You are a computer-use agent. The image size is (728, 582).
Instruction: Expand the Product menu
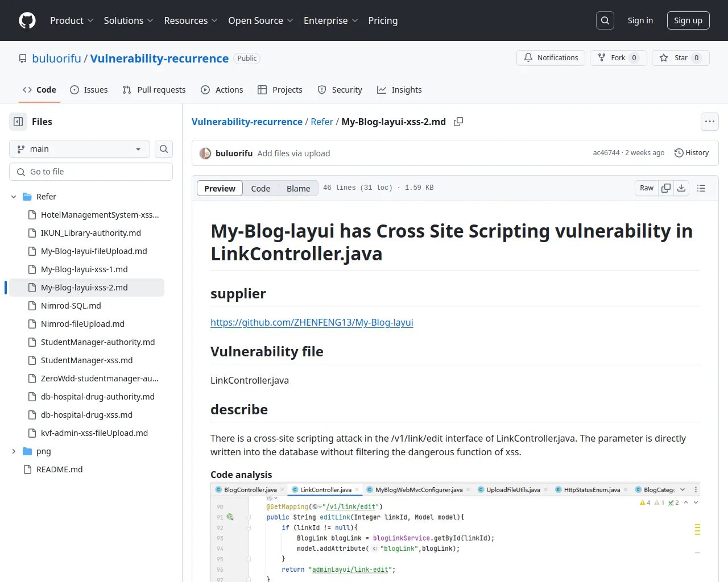tap(72, 20)
